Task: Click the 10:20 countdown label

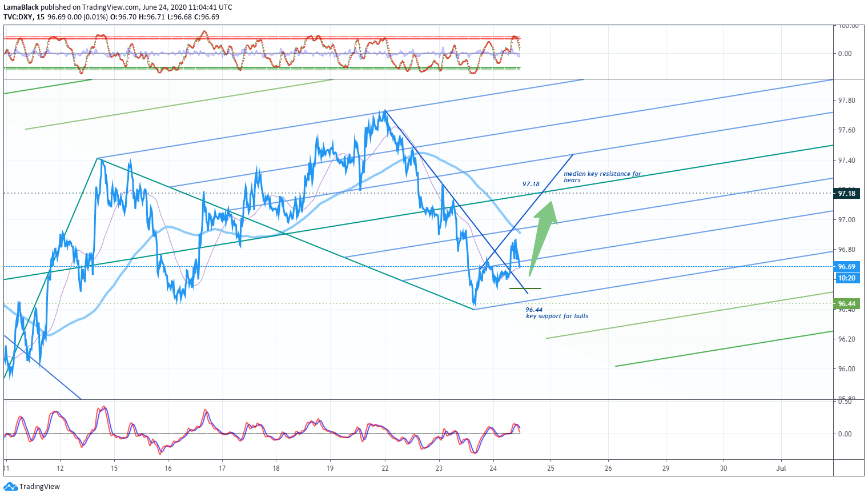Action: tap(846, 278)
